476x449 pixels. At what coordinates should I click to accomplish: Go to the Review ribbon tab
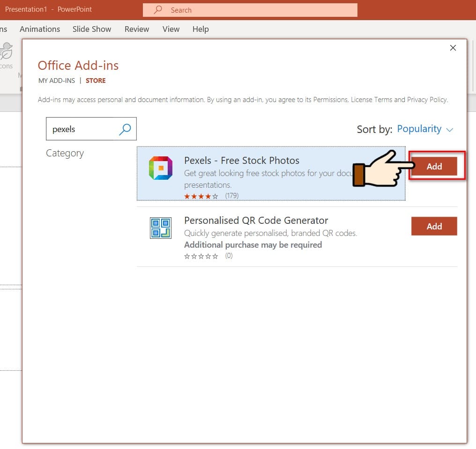pyautogui.click(x=137, y=29)
